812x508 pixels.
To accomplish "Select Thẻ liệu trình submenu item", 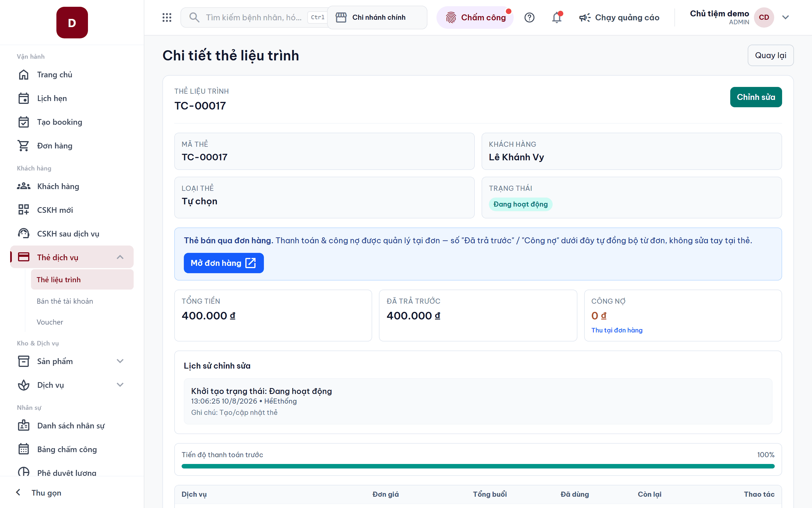I will tap(82, 279).
